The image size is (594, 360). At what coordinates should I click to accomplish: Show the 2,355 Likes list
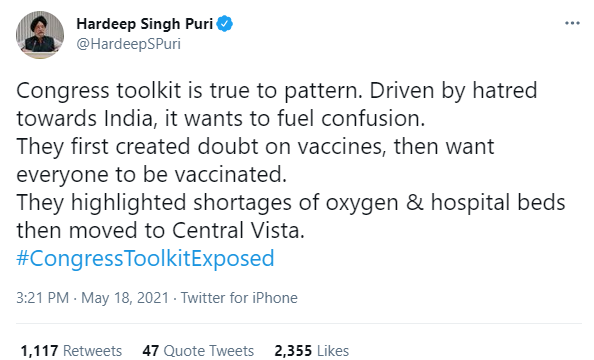[312, 351]
